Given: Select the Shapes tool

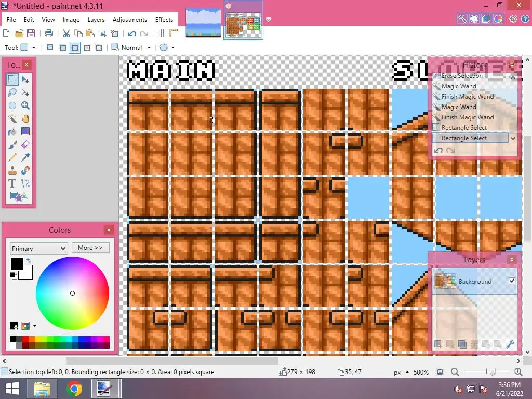Looking at the screenshot, I should pyautogui.click(x=19, y=196).
